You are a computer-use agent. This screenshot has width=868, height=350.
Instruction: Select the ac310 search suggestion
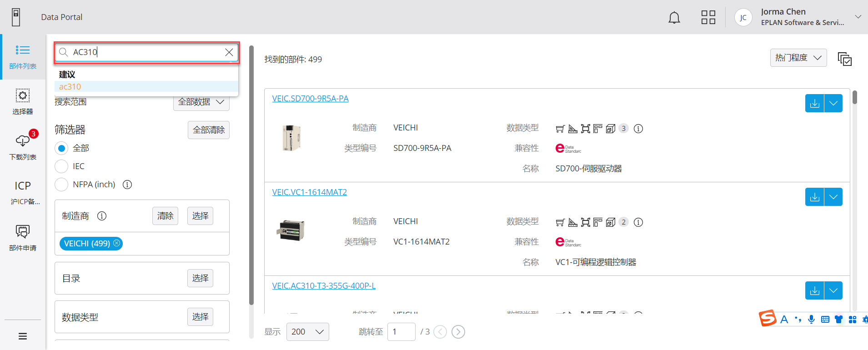(146, 86)
